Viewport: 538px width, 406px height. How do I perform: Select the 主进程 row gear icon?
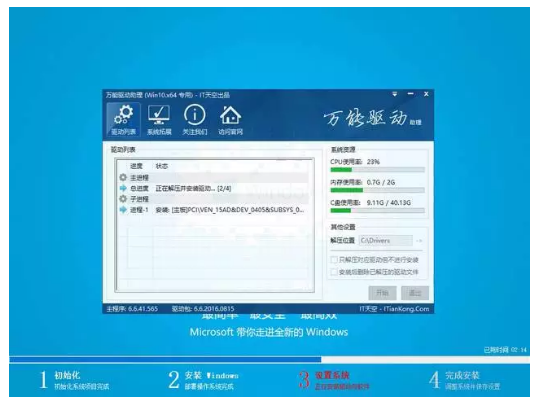pos(123,177)
